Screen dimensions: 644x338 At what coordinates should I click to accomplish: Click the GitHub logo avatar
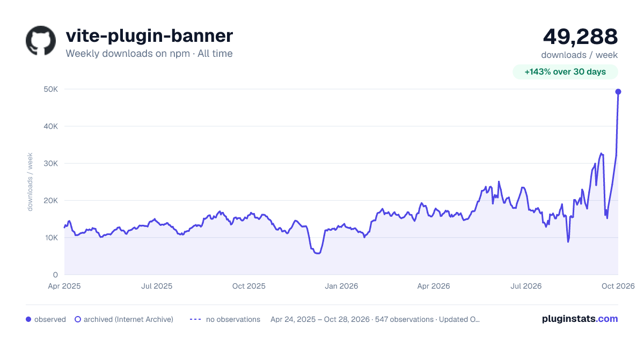tap(41, 41)
